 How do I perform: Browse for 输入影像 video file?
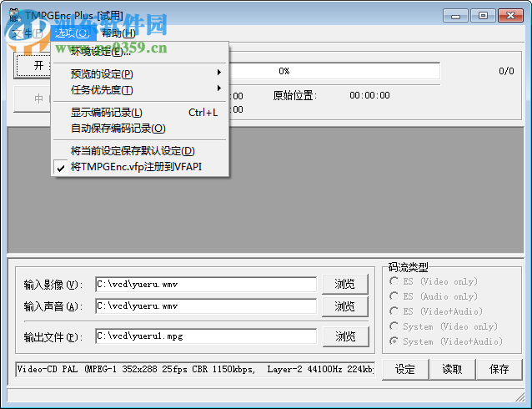[344, 284]
